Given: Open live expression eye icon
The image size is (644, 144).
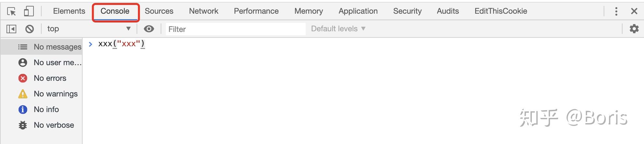Looking at the screenshot, I should pos(149,29).
